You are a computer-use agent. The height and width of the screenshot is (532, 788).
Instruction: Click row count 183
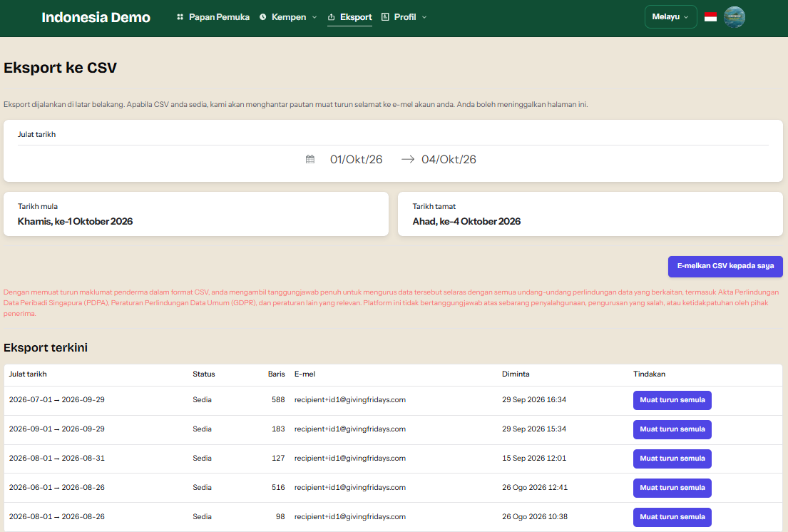278,429
